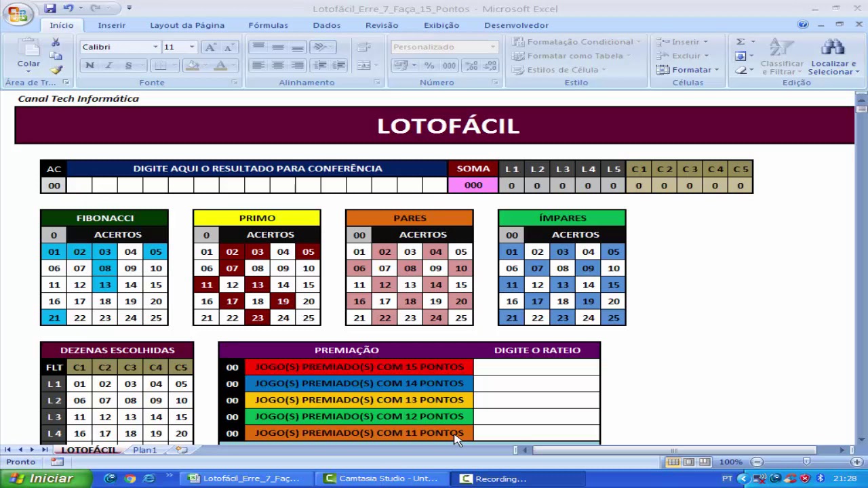Switch to Layout da Página tab

[x=186, y=25]
